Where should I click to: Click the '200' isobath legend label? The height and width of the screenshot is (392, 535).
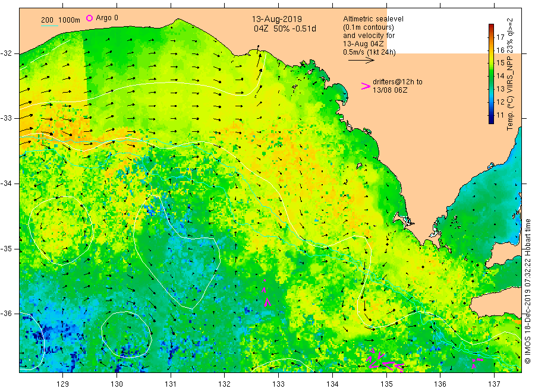pos(47,20)
